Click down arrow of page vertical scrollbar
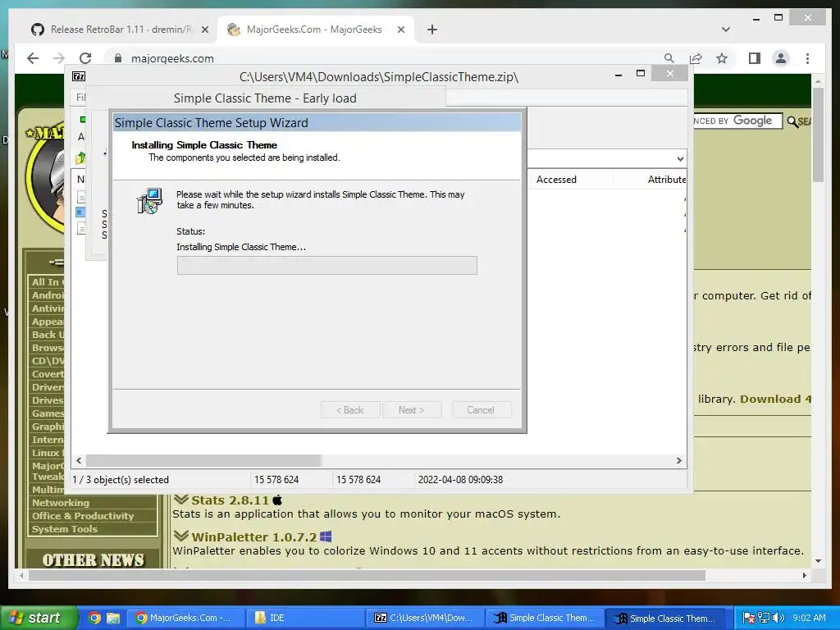Image resolution: width=840 pixels, height=630 pixels. [x=818, y=561]
